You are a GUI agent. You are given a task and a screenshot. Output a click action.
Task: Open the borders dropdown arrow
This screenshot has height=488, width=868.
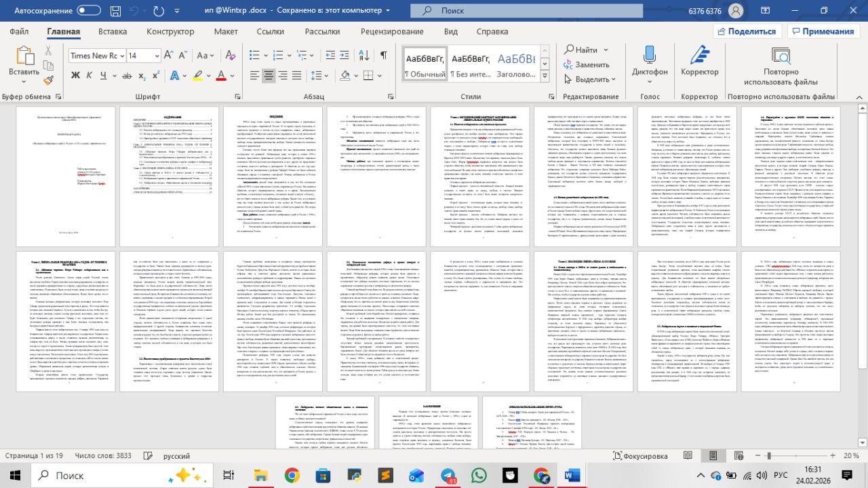(x=380, y=75)
